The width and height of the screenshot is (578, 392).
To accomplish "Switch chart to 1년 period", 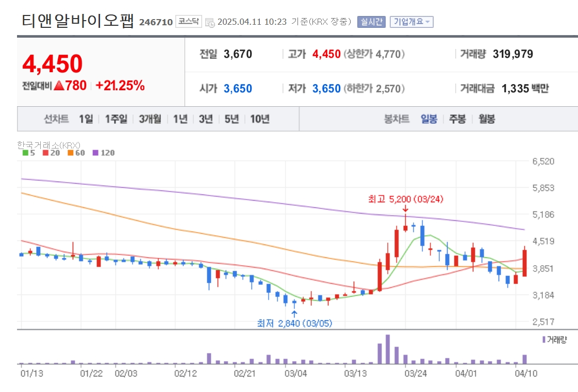I will [180, 119].
